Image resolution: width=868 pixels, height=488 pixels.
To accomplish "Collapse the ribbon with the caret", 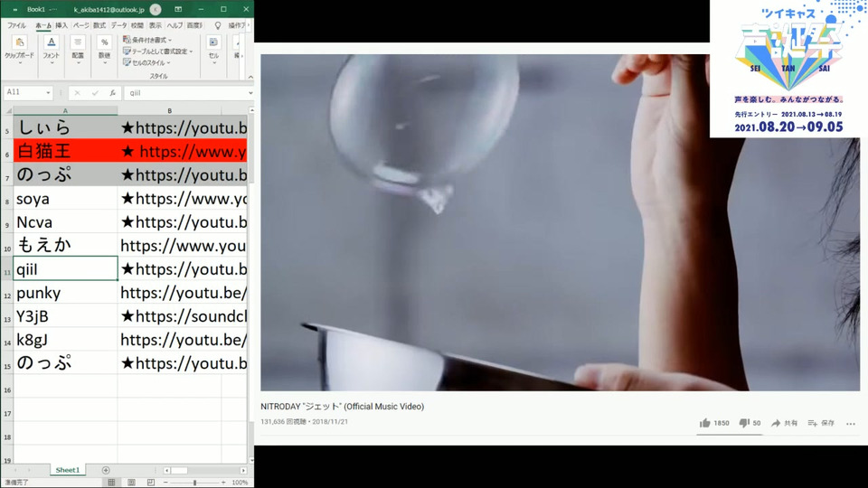I will coord(250,77).
